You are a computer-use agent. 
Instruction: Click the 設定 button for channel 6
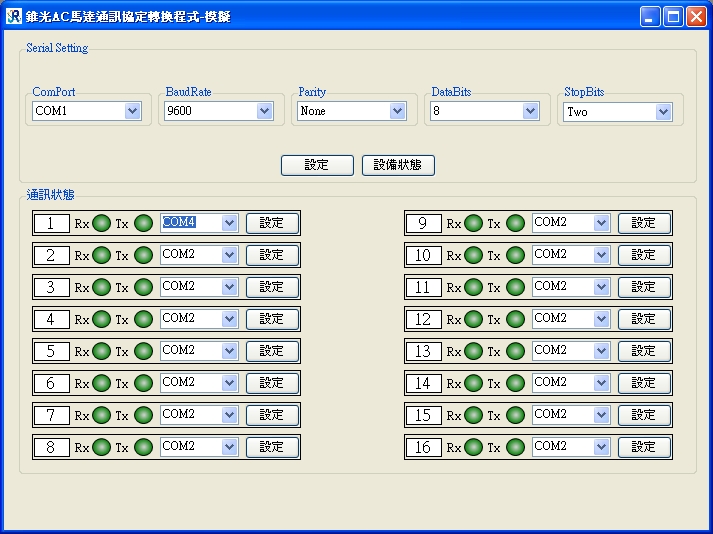tap(272, 383)
